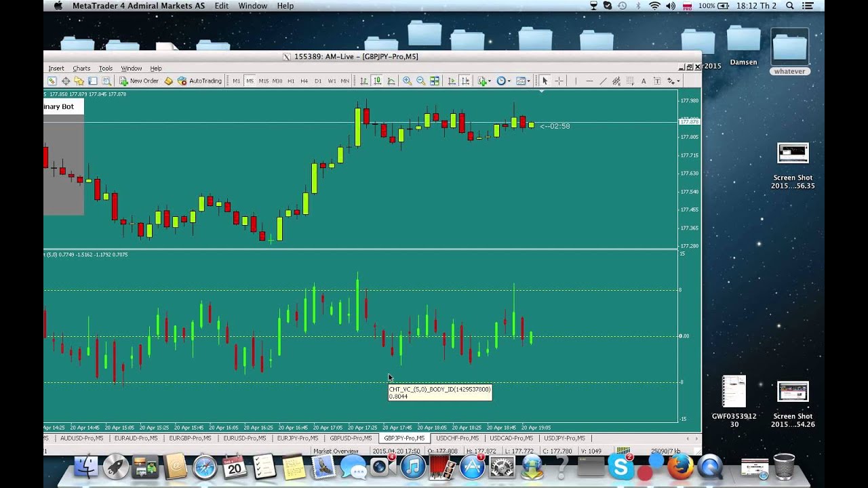Viewport: 868px width, 488px height.
Task: Switch chart to D1 timeframe
Action: pyautogui.click(x=318, y=81)
